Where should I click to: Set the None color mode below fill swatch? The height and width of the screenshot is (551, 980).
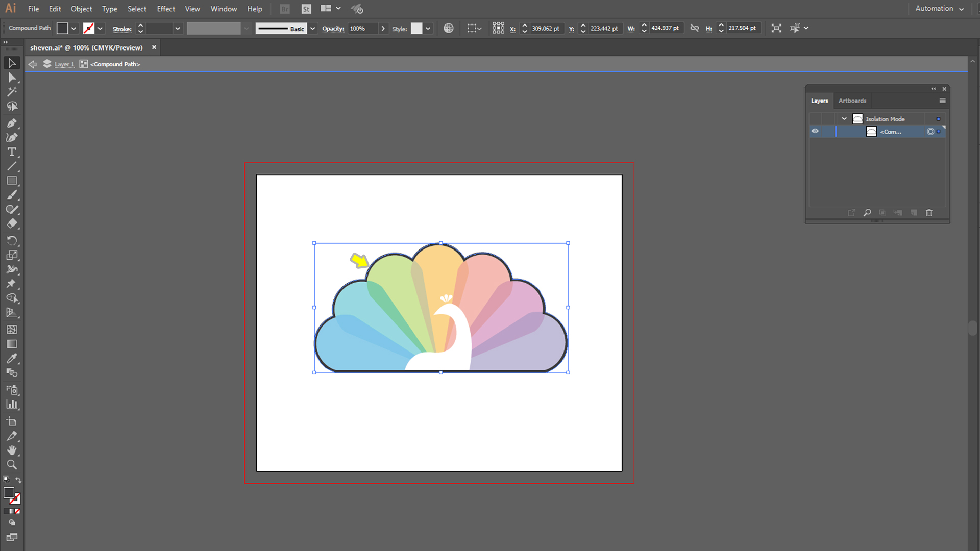tap(17, 511)
